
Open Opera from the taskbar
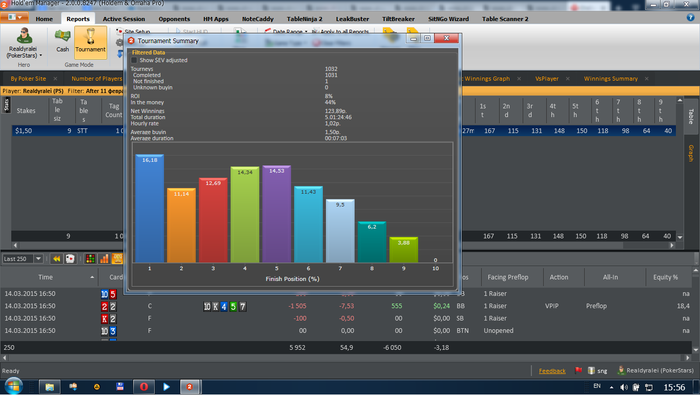[144, 387]
